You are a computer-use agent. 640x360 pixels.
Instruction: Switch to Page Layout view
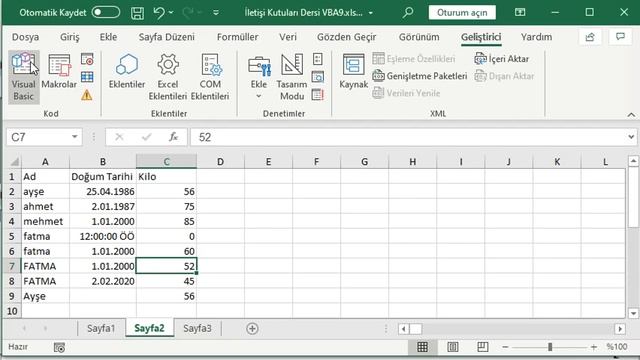453,347
